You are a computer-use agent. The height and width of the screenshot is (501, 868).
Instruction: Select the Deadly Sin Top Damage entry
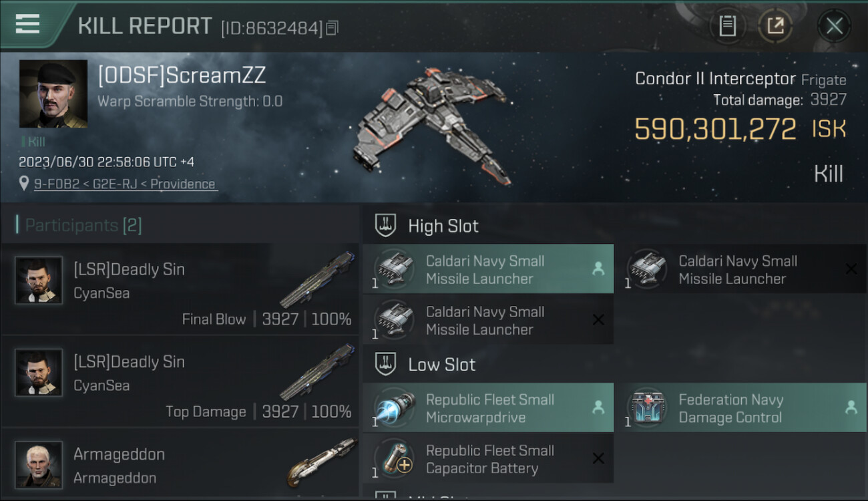tap(180, 381)
